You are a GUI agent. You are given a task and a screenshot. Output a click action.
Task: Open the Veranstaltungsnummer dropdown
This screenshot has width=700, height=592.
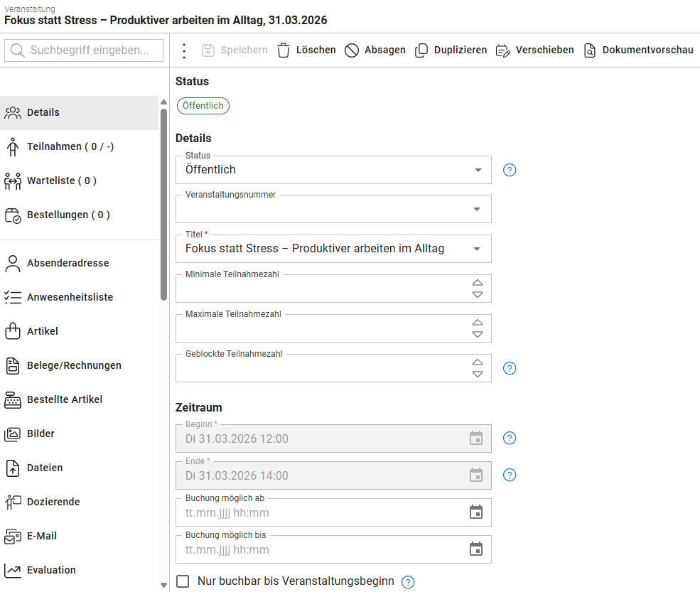[x=477, y=210]
